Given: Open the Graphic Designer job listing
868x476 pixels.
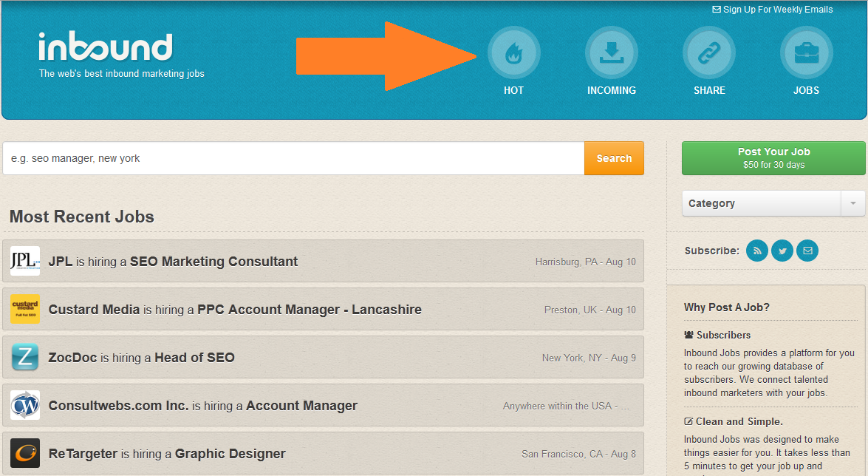Looking at the screenshot, I should [230, 455].
